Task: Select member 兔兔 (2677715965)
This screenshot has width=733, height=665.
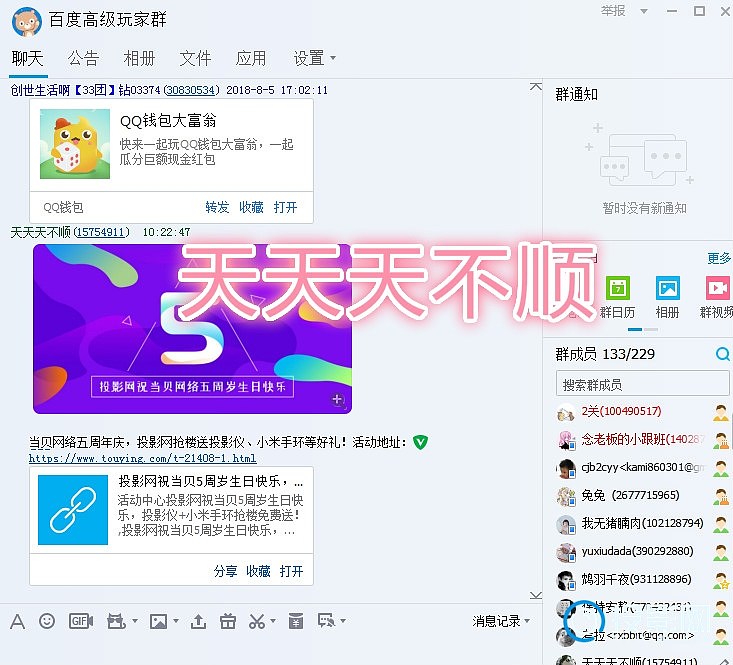Action: [x=642, y=496]
